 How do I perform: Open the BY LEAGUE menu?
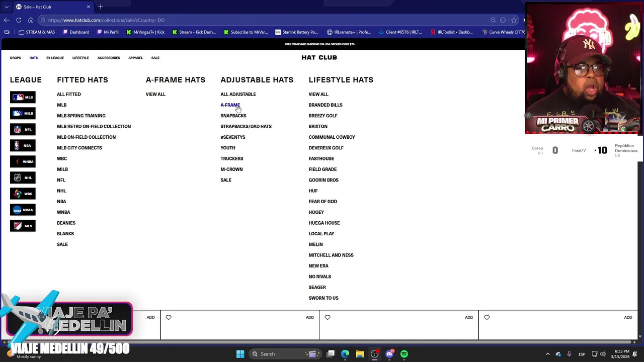(x=55, y=58)
